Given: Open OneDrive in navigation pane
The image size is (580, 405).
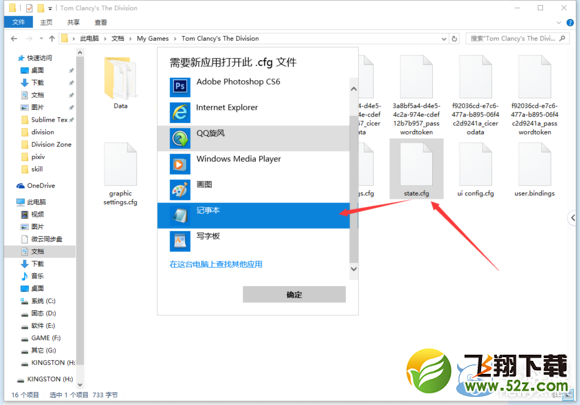Looking at the screenshot, I should pyautogui.click(x=36, y=186).
